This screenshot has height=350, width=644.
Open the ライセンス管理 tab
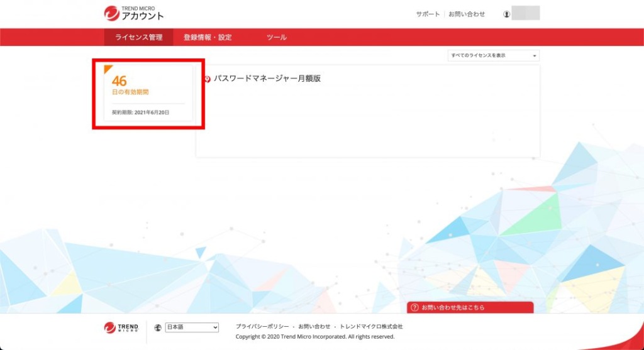[x=138, y=37]
